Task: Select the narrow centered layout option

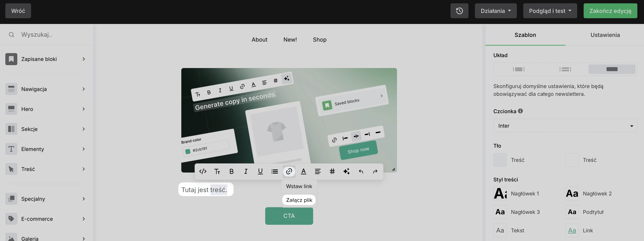Action: pos(519,69)
